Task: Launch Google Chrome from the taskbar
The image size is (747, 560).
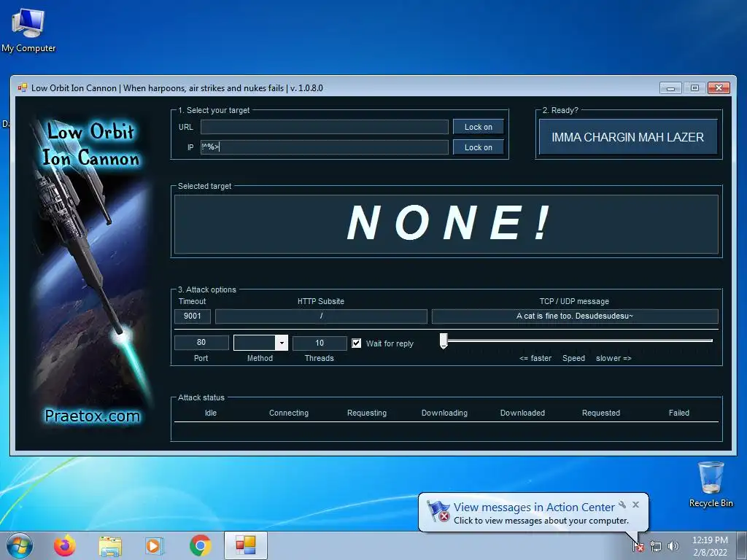Action: (x=200, y=545)
